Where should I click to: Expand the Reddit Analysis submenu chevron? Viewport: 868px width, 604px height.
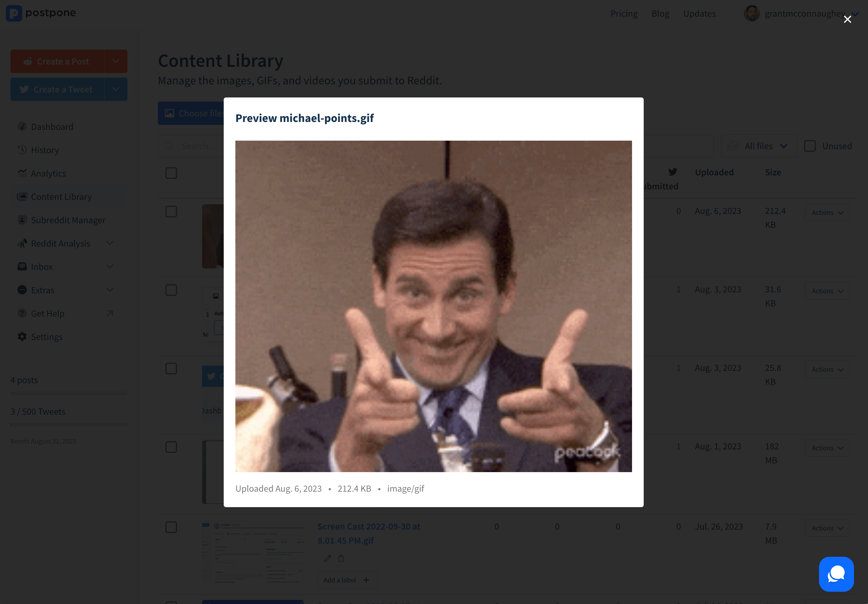click(110, 243)
